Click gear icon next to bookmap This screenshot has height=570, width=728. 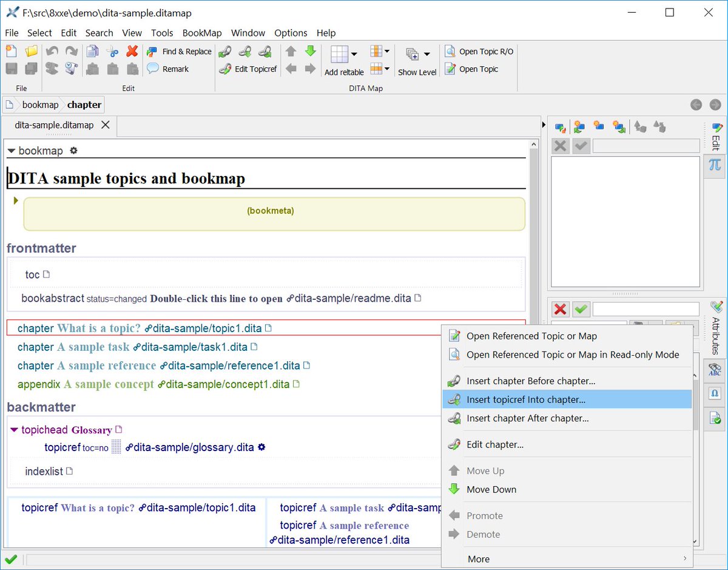click(73, 151)
